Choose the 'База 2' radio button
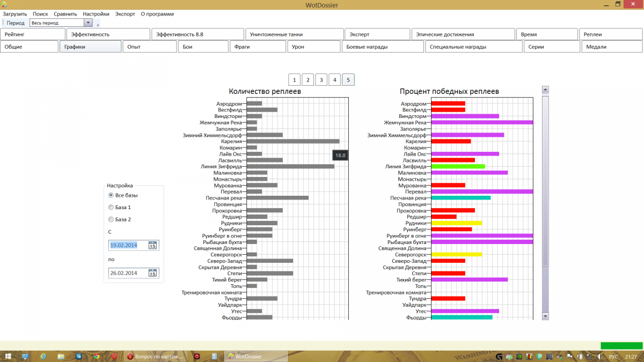 tap(111, 219)
